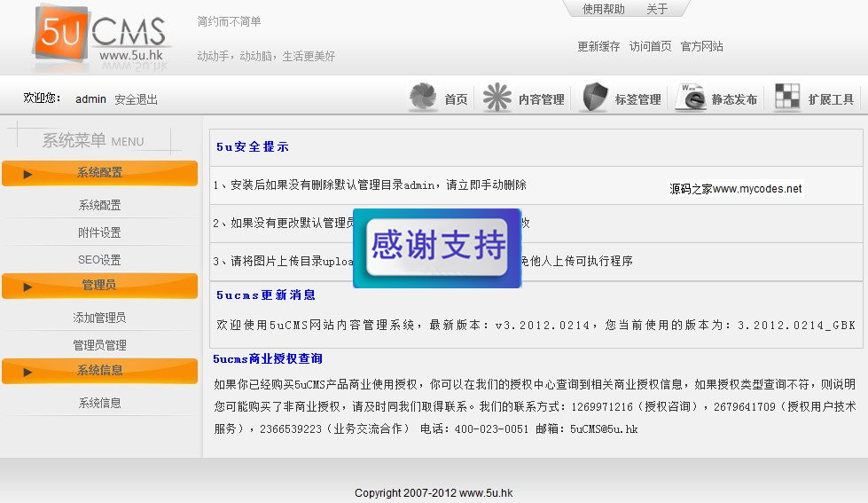The height and width of the screenshot is (503, 868).
Task: Click the 5u安全提示 heading
Action: (x=253, y=146)
